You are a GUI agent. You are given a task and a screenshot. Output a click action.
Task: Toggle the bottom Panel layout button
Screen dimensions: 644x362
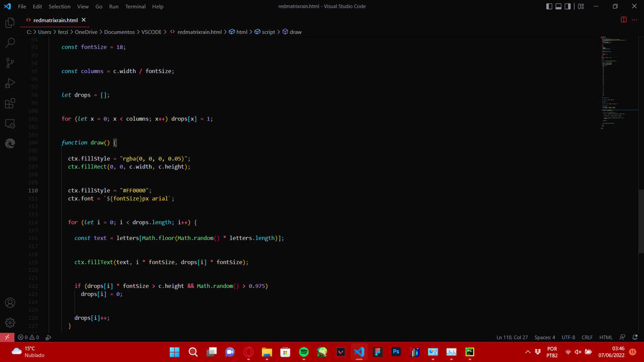point(559,6)
